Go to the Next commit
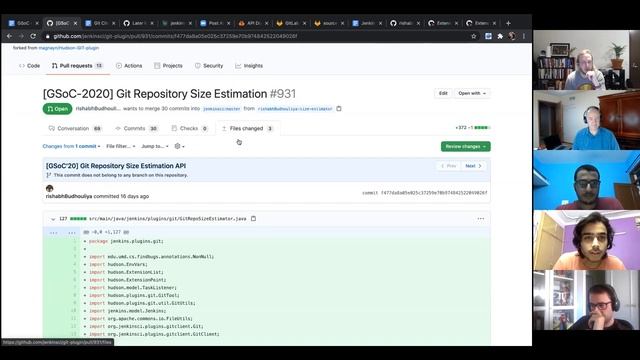The image size is (640, 360). 473,166
